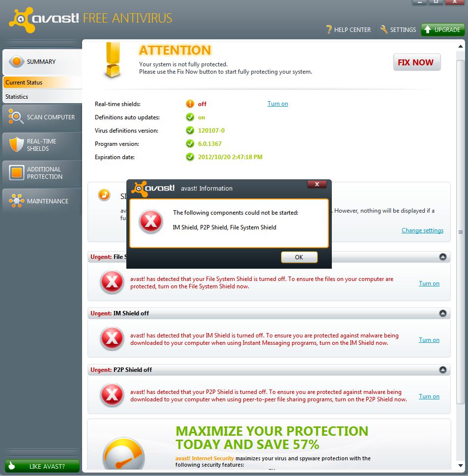Image resolution: width=468 pixels, height=476 pixels.
Task: Click the red error icon in the Information dialog
Action: point(151,221)
